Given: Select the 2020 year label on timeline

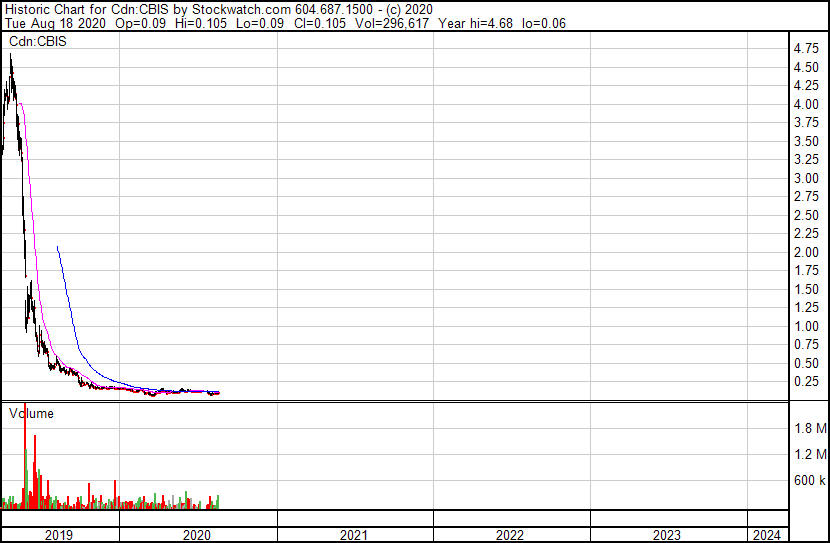Looking at the screenshot, I should [197, 535].
